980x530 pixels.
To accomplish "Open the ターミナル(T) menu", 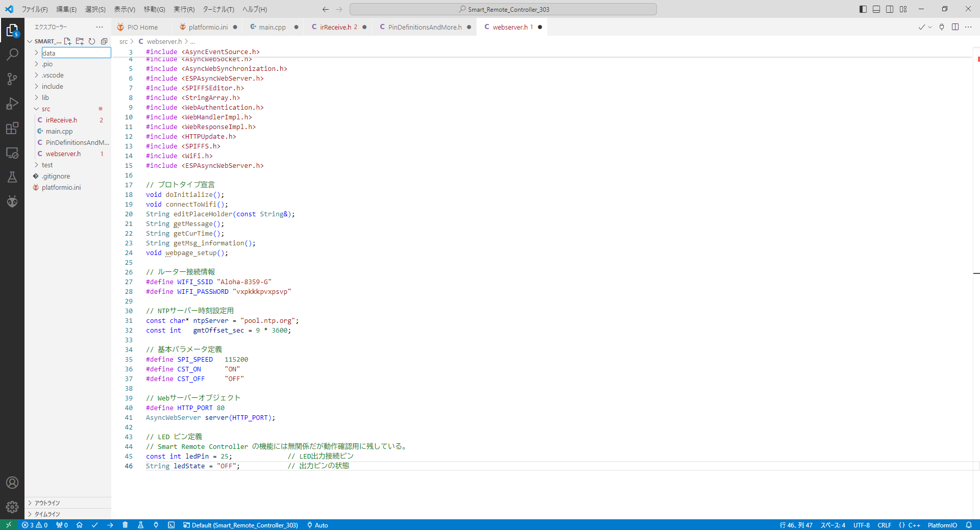I will click(218, 9).
